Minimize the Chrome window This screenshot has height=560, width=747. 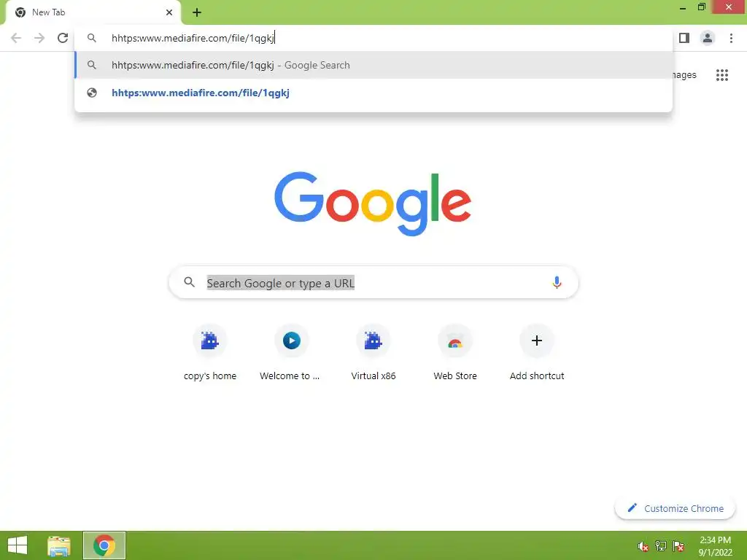click(683, 7)
